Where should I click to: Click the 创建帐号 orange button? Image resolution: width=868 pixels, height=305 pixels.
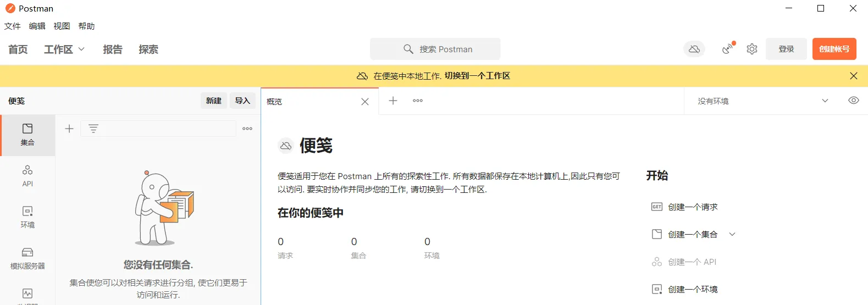click(x=834, y=49)
